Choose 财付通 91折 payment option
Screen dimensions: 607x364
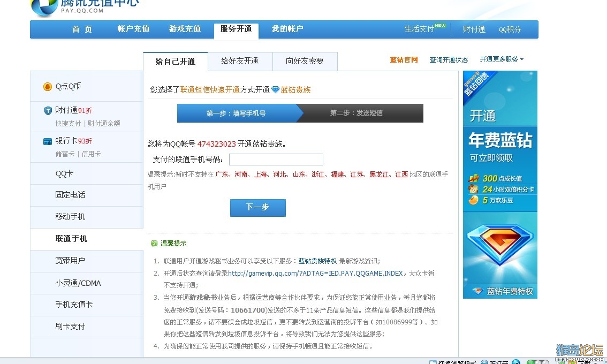[73, 110]
